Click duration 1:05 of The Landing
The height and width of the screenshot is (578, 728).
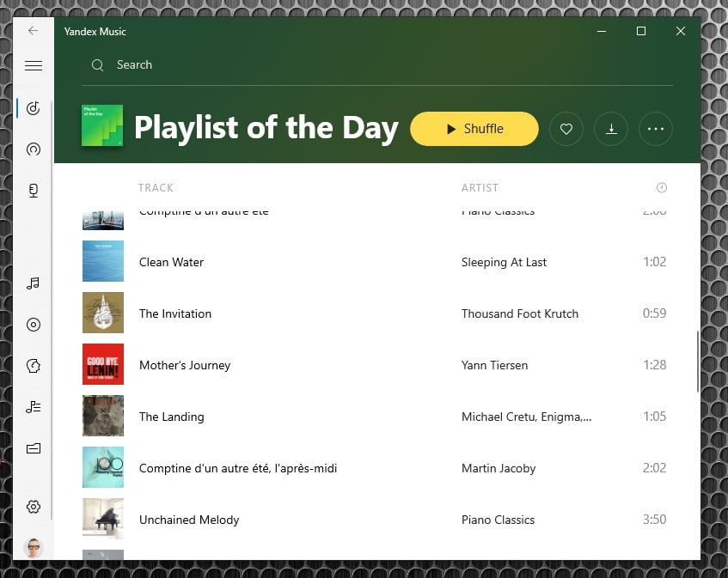pos(654,416)
